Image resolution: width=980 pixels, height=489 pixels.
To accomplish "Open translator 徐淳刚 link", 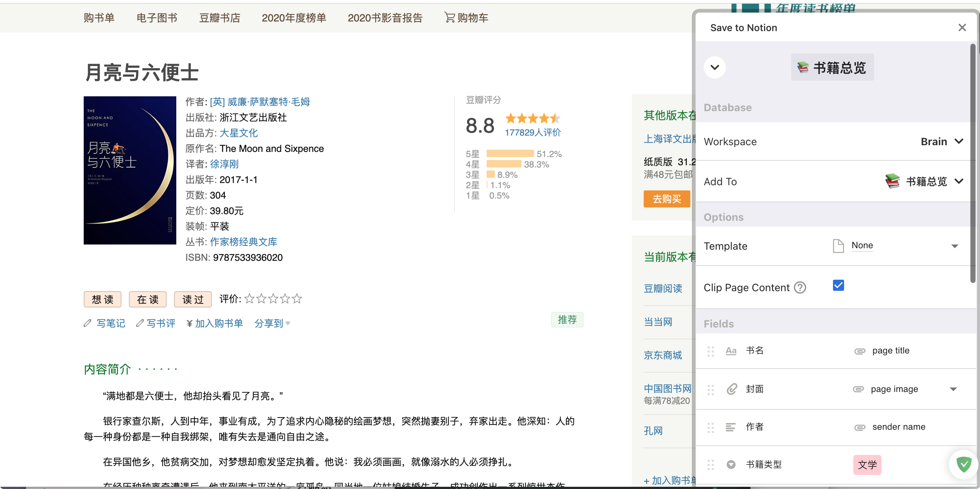I will click(x=224, y=164).
